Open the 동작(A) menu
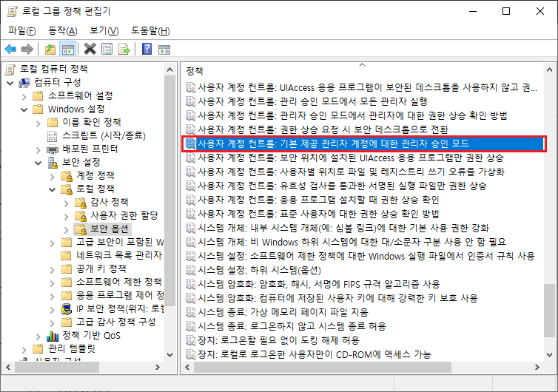The height and width of the screenshot is (392, 558). tap(63, 30)
